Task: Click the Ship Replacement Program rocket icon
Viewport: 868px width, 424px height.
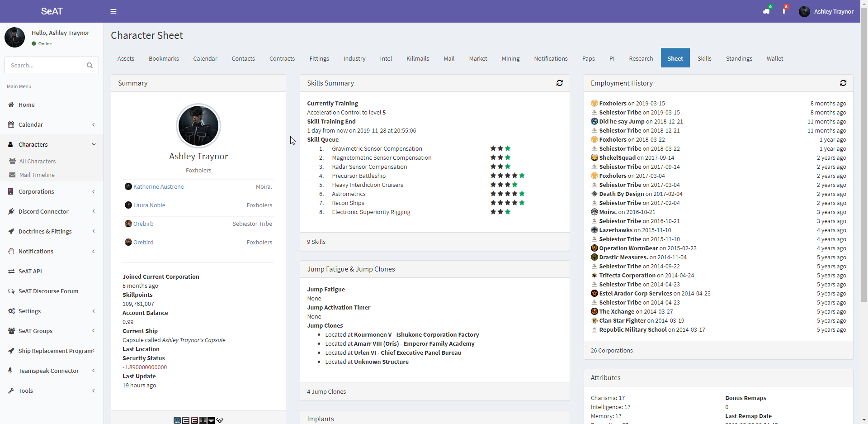Action: pyautogui.click(x=11, y=351)
